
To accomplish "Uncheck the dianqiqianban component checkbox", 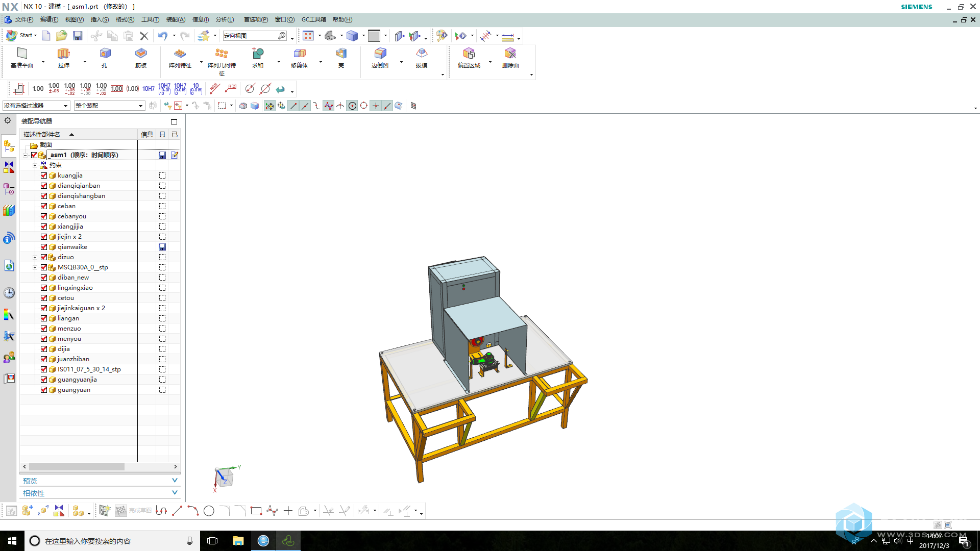I will tap(44, 186).
